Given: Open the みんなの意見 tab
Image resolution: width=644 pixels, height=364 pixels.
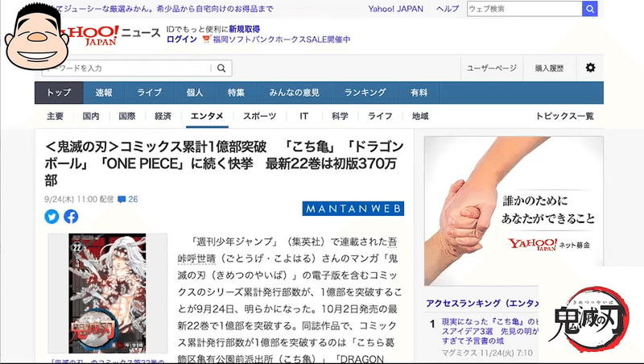Looking at the screenshot, I should [x=295, y=93].
